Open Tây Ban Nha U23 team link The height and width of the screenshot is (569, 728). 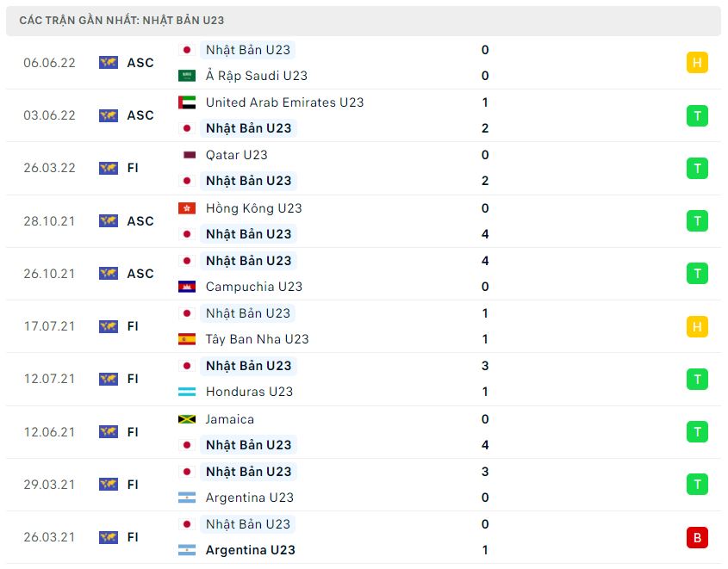pos(257,339)
